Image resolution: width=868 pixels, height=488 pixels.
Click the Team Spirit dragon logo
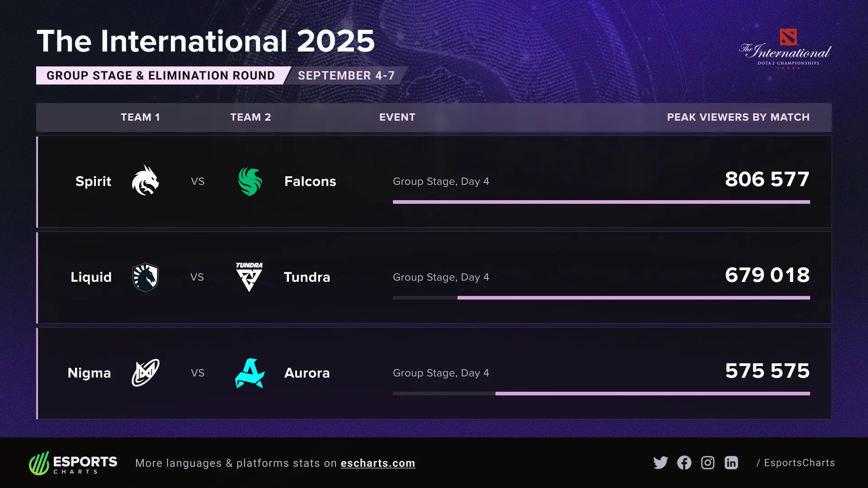145,180
